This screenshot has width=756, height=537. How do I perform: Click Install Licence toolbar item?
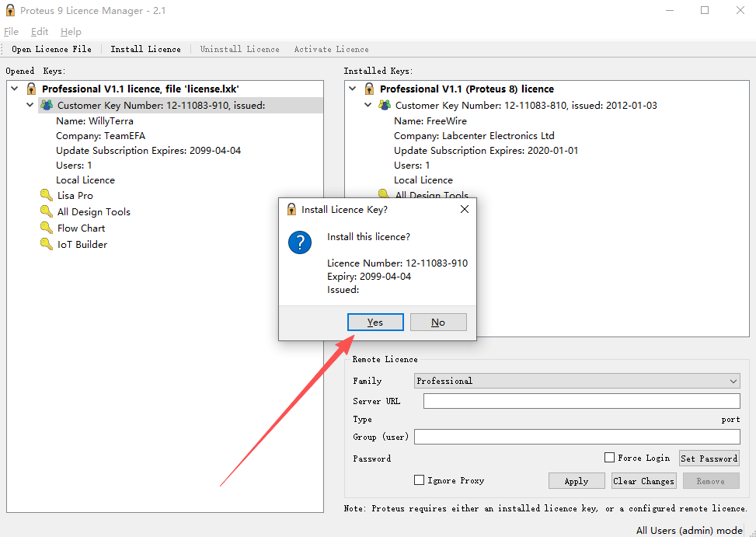pyautogui.click(x=145, y=49)
